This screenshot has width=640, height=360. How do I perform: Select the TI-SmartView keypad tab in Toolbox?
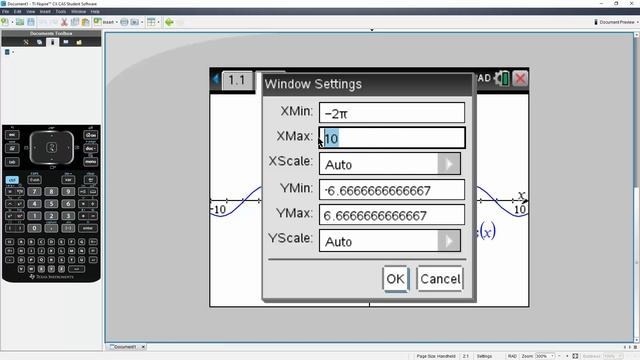point(52,42)
